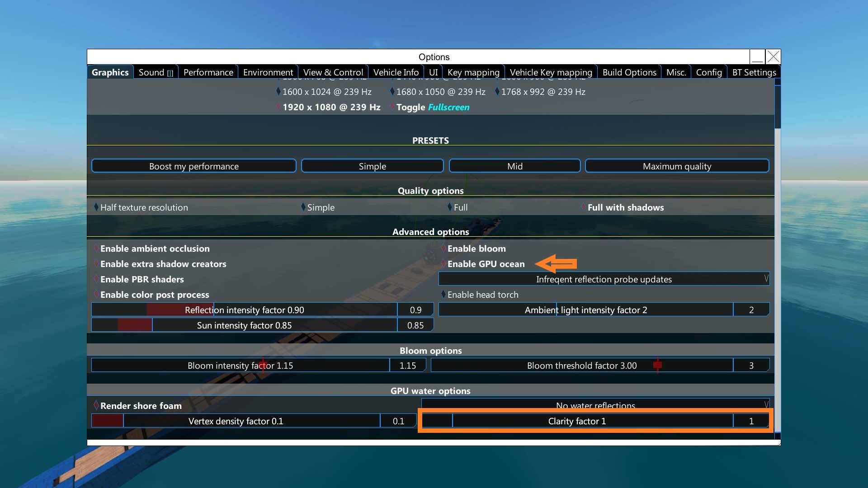
Task: Open the Vehicle Key mapping tab
Action: click(550, 72)
